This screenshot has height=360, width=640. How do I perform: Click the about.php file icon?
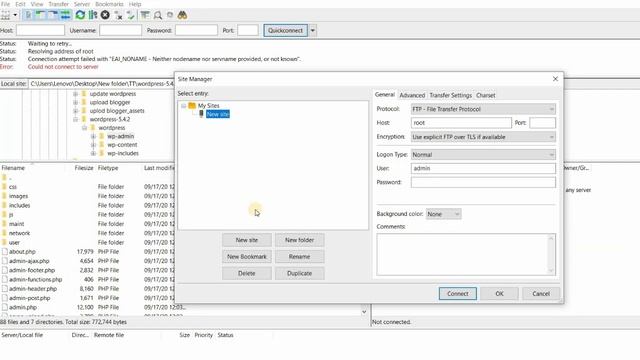4,252
